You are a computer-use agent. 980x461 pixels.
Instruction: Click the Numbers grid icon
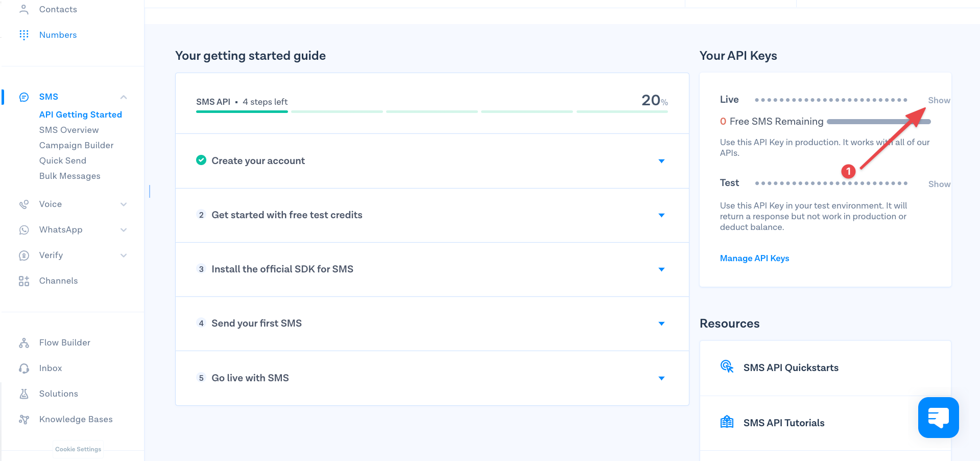click(x=24, y=35)
